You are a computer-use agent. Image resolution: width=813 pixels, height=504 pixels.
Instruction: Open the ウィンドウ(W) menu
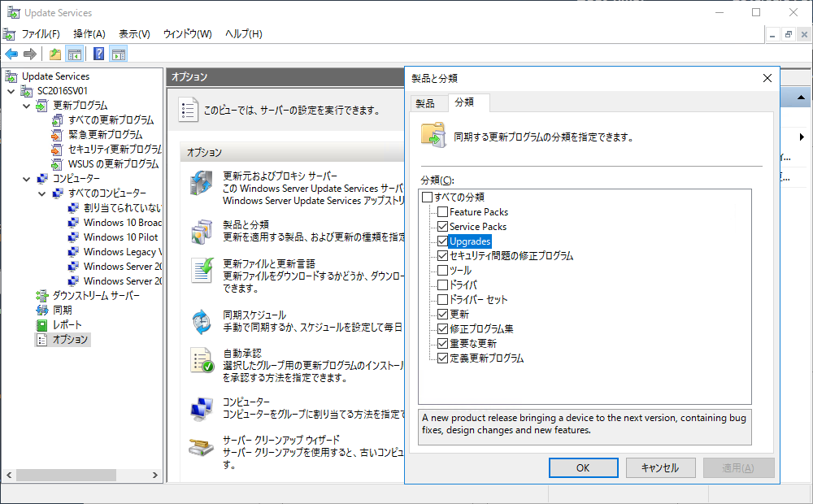click(187, 33)
